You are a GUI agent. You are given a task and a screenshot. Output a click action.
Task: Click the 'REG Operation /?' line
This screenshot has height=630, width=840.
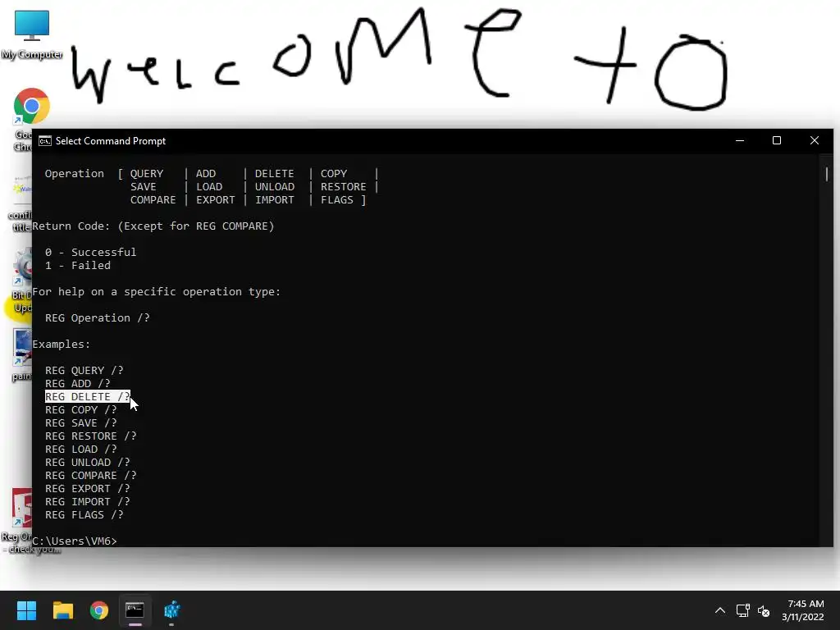98,318
